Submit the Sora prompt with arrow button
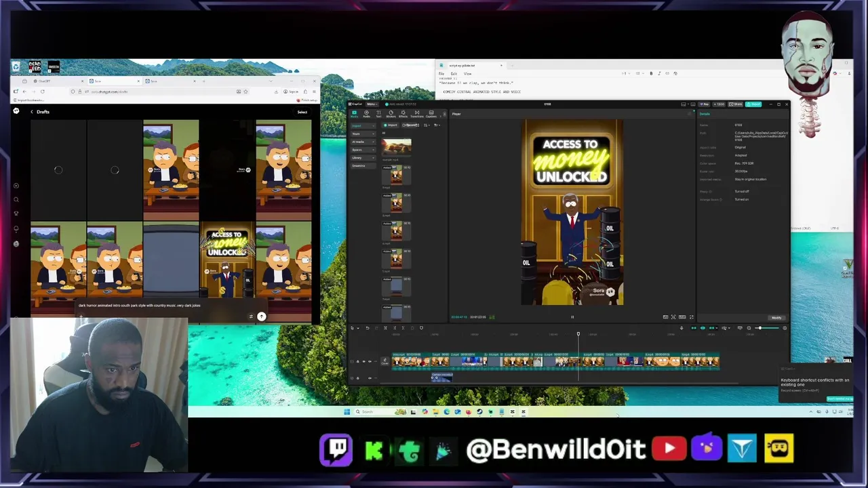 tap(261, 317)
